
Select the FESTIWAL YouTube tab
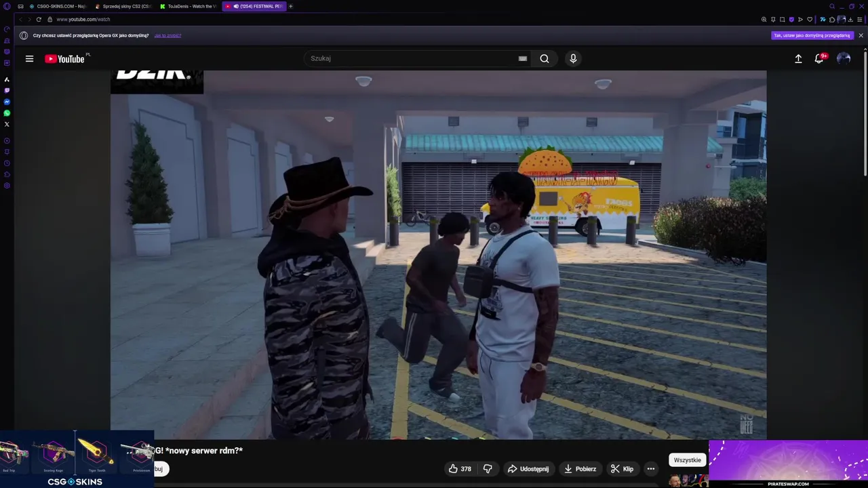pos(254,6)
